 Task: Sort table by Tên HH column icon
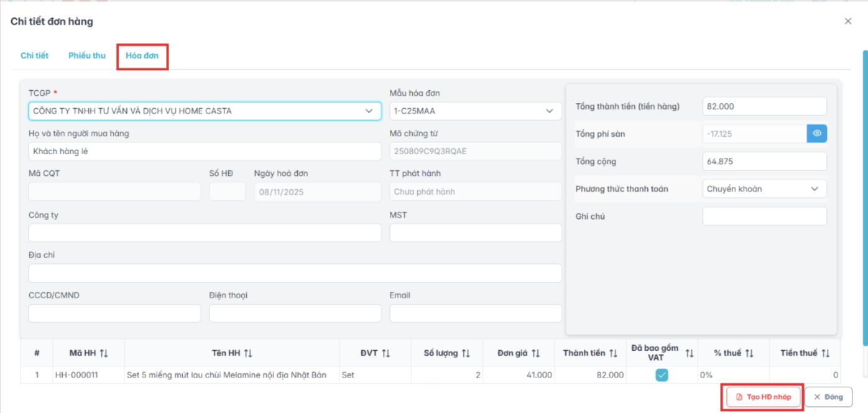click(x=248, y=353)
